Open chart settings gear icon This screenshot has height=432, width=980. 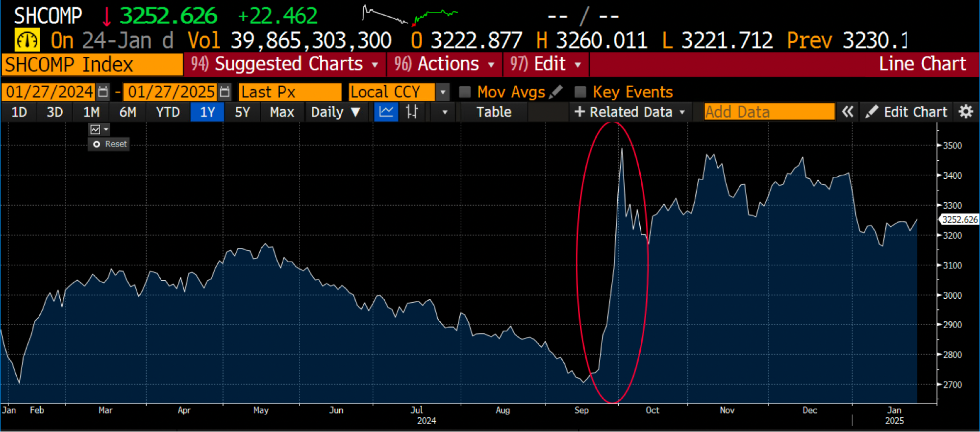[x=966, y=112]
